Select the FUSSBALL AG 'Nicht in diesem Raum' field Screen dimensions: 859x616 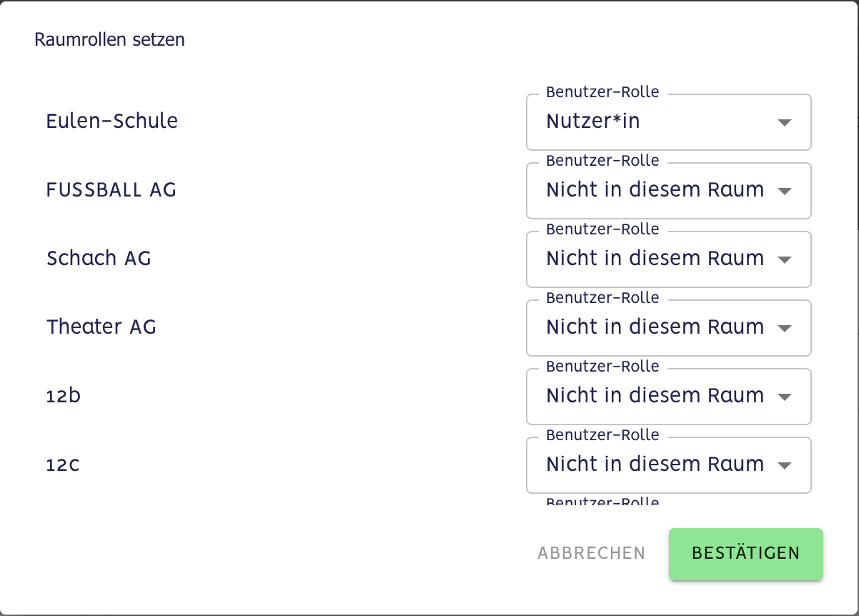click(654, 191)
